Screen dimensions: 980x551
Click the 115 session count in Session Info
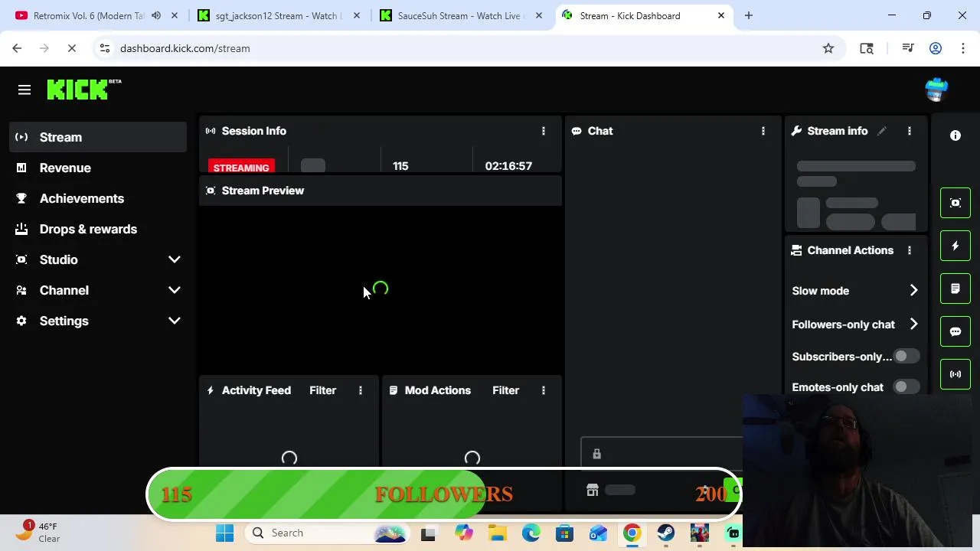(x=400, y=166)
